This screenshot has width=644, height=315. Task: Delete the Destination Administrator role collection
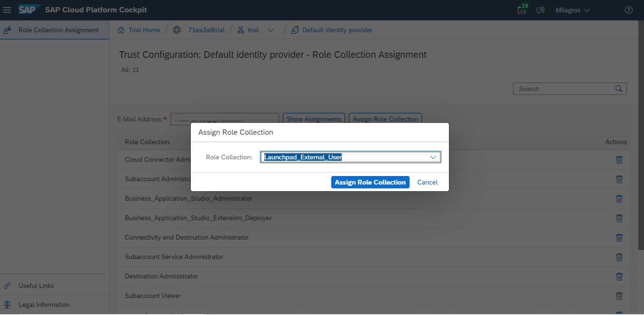(x=619, y=276)
